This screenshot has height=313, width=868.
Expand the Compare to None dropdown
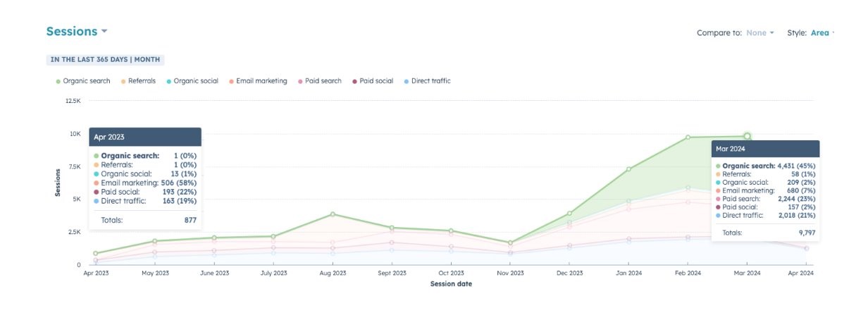[x=760, y=33]
